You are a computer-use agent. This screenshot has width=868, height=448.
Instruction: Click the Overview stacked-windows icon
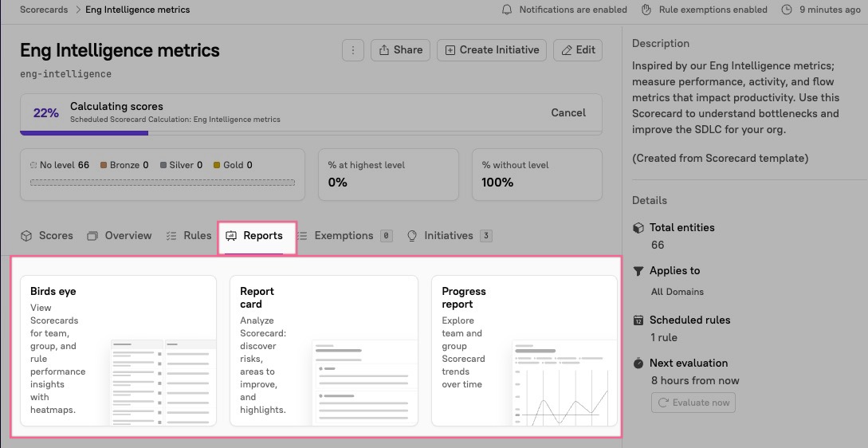(x=92, y=236)
